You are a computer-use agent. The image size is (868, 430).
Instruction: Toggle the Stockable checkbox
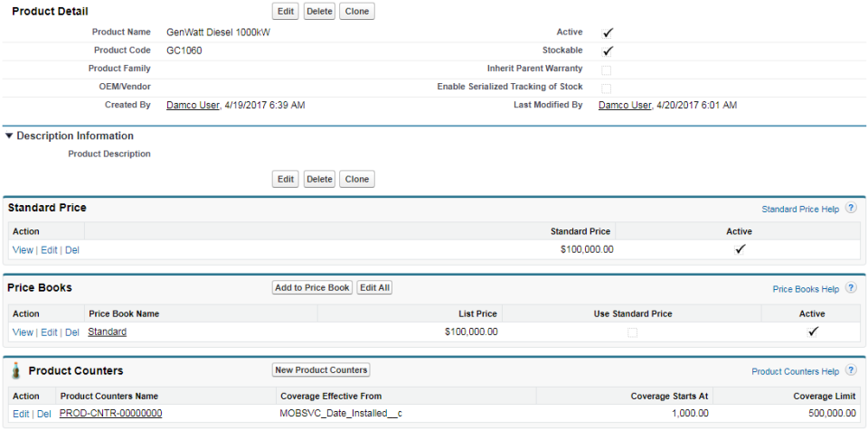(x=608, y=51)
